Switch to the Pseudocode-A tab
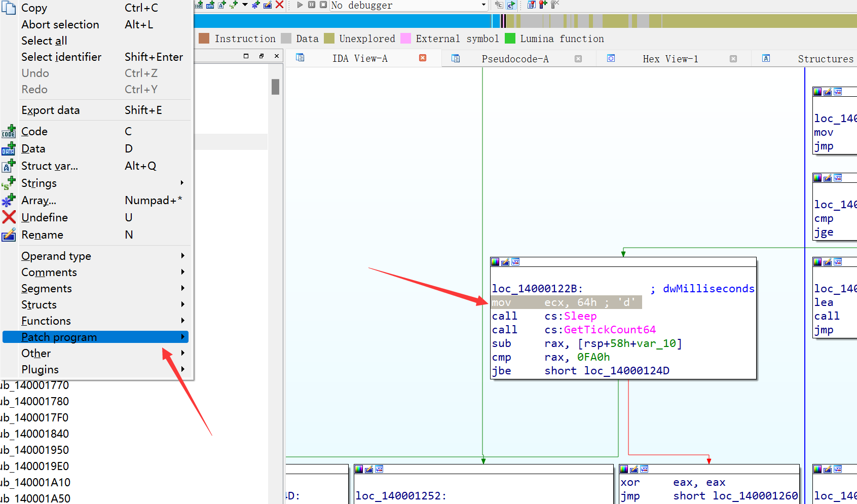Viewport: 857px width, 504px height. [x=515, y=59]
